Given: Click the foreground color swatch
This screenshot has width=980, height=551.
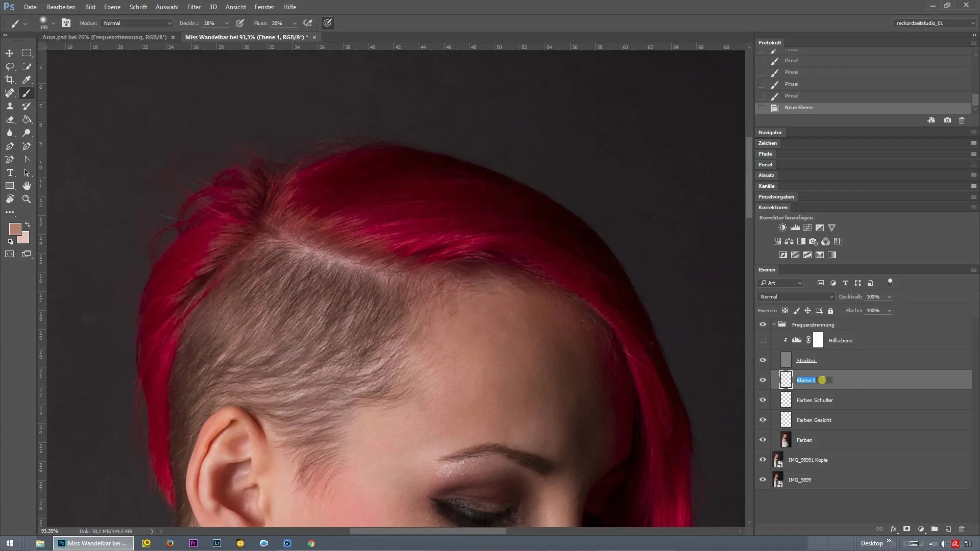Looking at the screenshot, I should [x=15, y=229].
